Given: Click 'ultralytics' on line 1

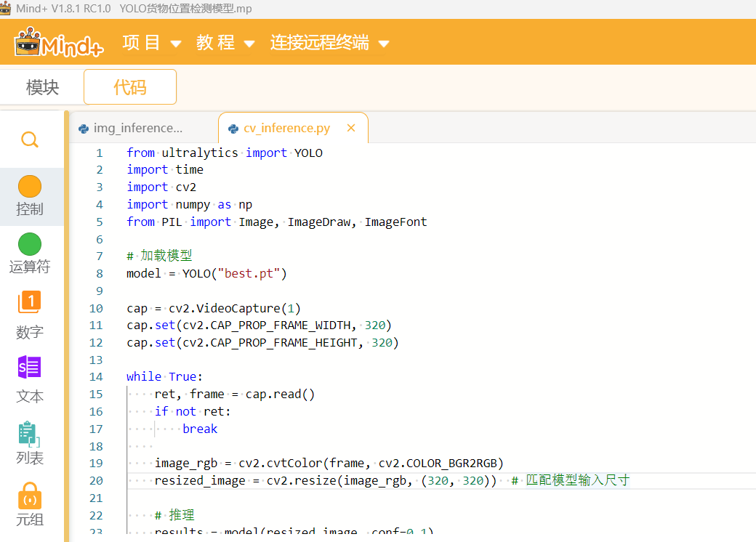Looking at the screenshot, I should pos(200,153).
